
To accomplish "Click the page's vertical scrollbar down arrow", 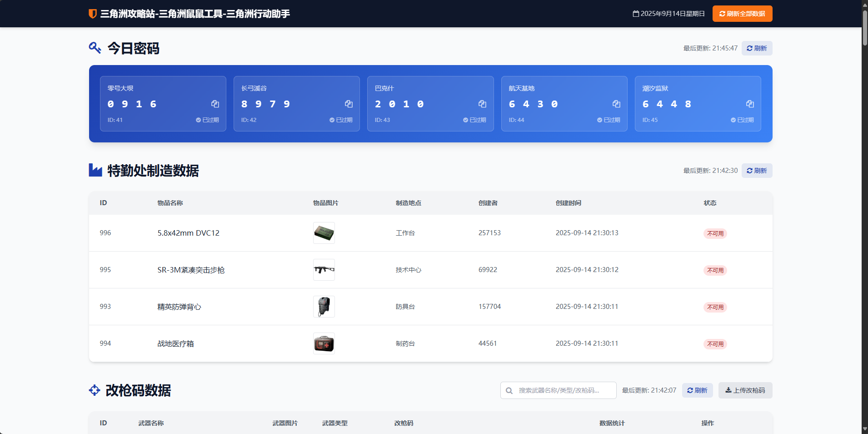I will pyautogui.click(x=864, y=429).
